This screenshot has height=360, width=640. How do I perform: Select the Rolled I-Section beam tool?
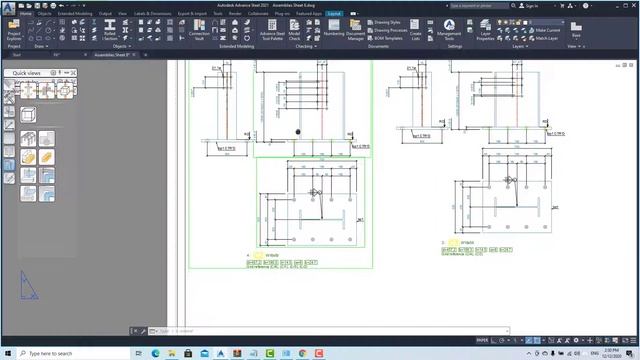click(x=110, y=30)
